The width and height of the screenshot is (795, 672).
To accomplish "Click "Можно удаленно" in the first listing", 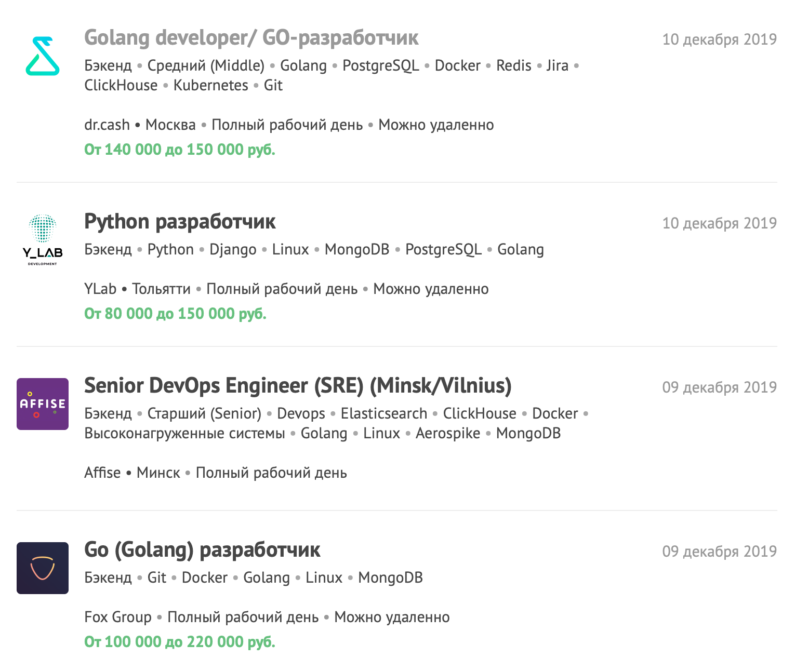I will 436,125.
